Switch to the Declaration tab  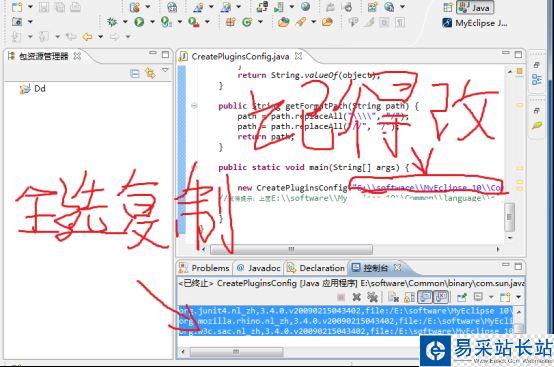(x=316, y=268)
